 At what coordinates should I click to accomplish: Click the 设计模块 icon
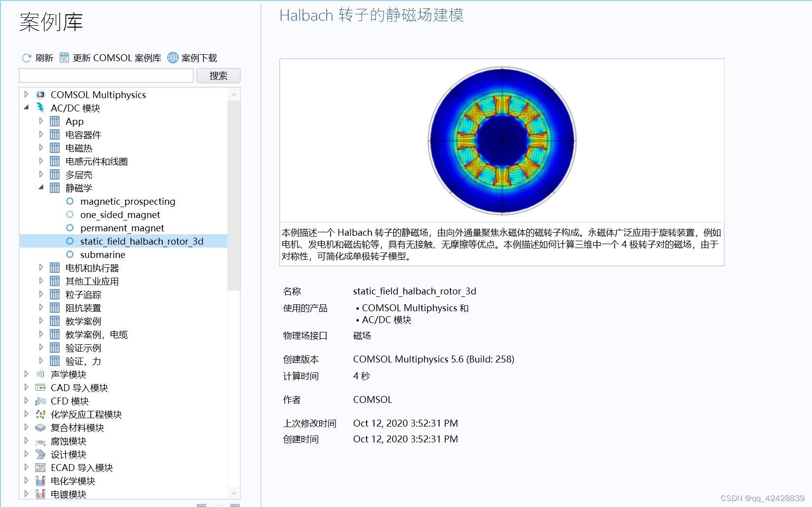point(40,454)
